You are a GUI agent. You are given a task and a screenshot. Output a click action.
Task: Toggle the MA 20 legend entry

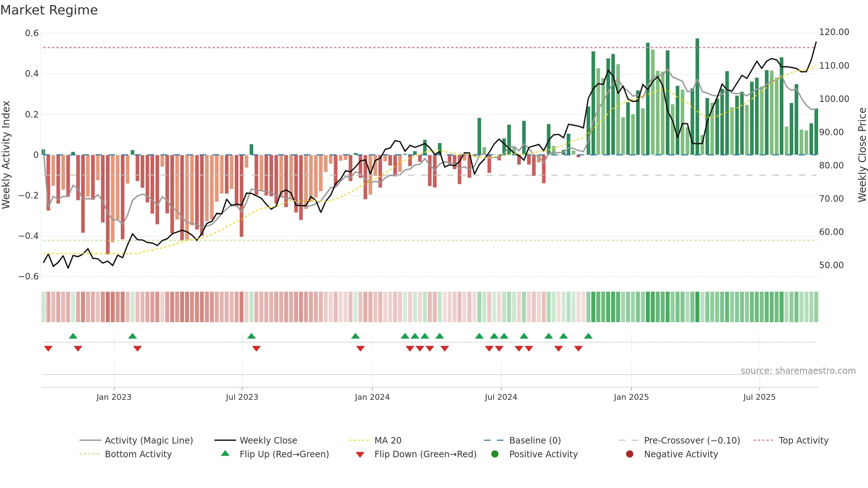point(375,440)
